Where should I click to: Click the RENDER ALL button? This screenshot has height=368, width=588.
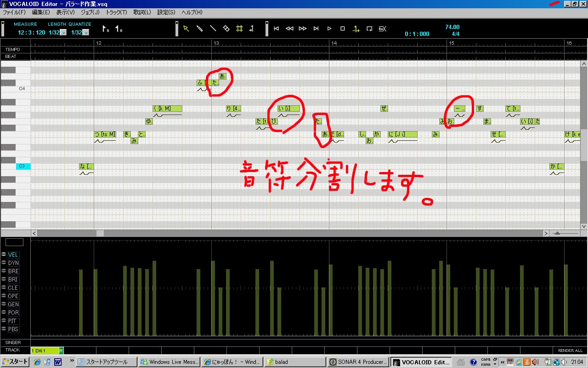(570, 351)
